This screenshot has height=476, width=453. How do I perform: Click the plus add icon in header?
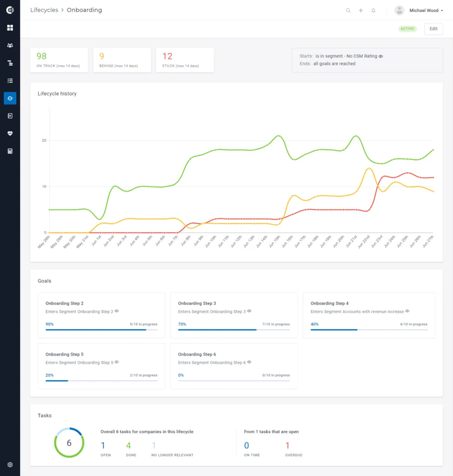pyautogui.click(x=361, y=10)
